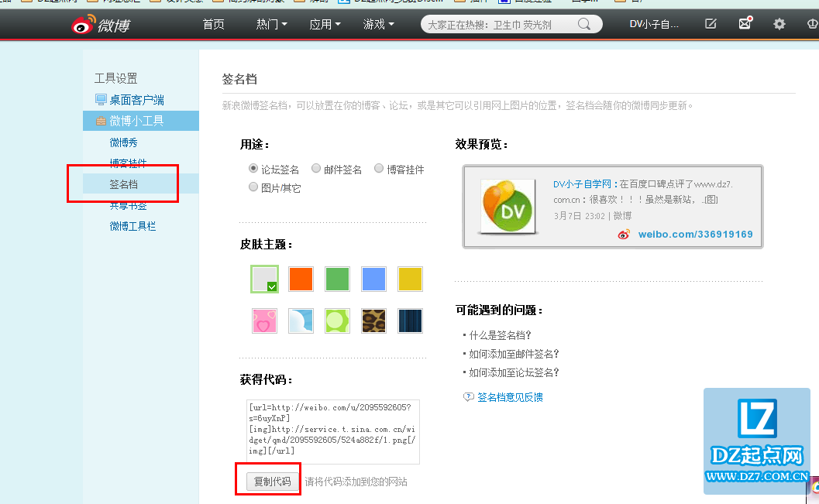Open the 如何添加至论坛签名? help link

514,372
